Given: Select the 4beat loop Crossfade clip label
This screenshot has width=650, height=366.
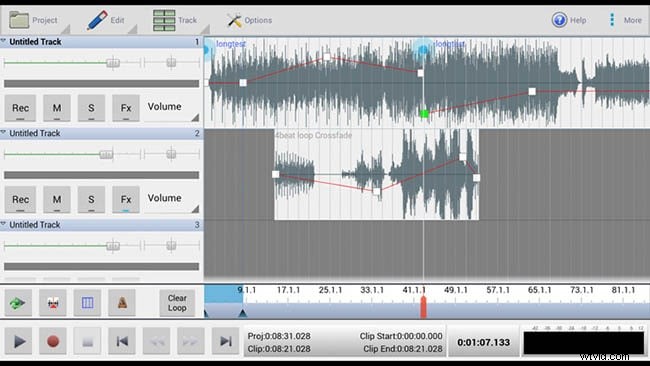Looking at the screenshot, I should 314,135.
